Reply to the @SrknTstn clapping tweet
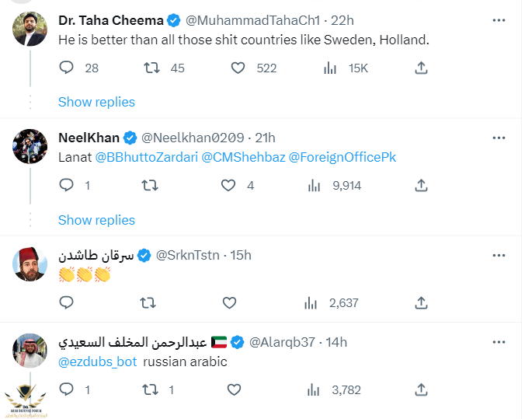 (67, 303)
